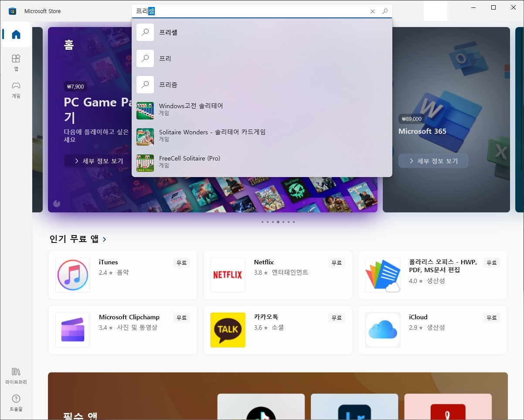This screenshot has height=420, width=524.
Task: Open 도움말 (Help) in sidebar
Action: (16, 403)
